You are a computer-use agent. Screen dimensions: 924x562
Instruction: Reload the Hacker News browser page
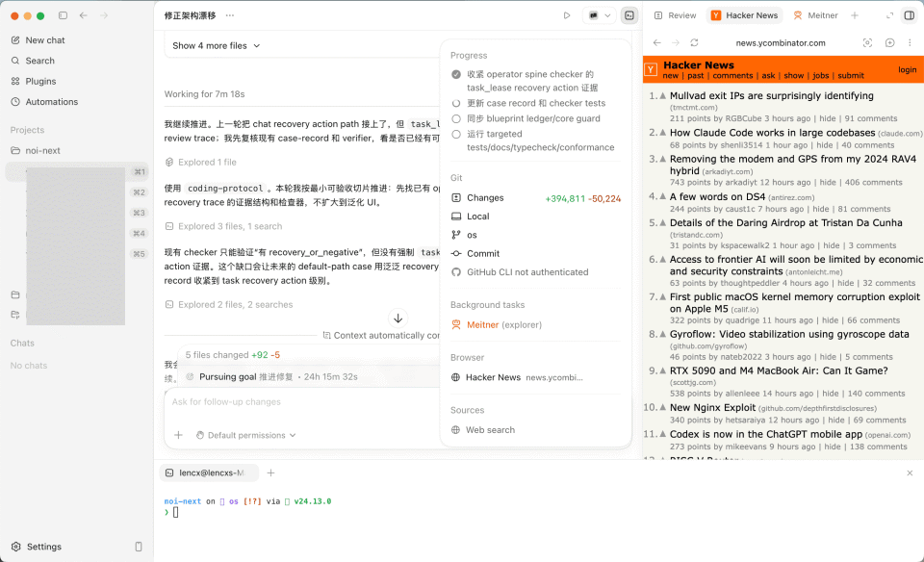pyautogui.click(x=694, y=42)
